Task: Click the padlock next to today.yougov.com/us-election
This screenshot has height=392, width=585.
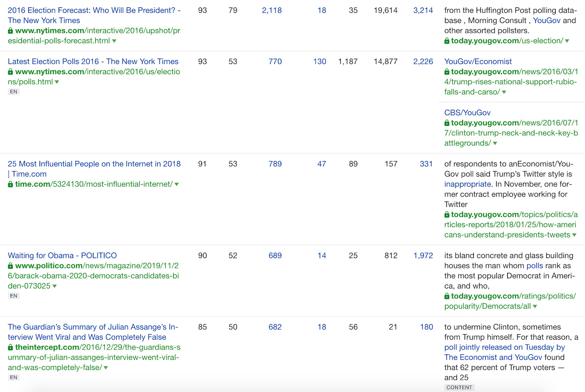Action: click(x=447, y=41)
